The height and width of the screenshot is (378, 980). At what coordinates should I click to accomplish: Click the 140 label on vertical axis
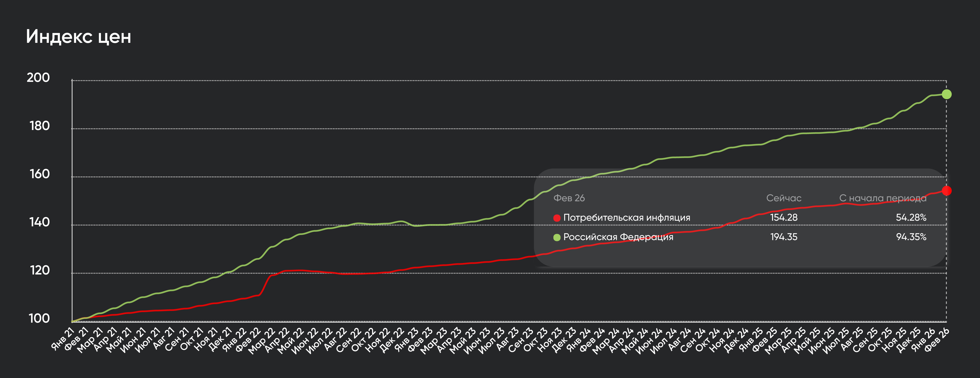point(39,222)
